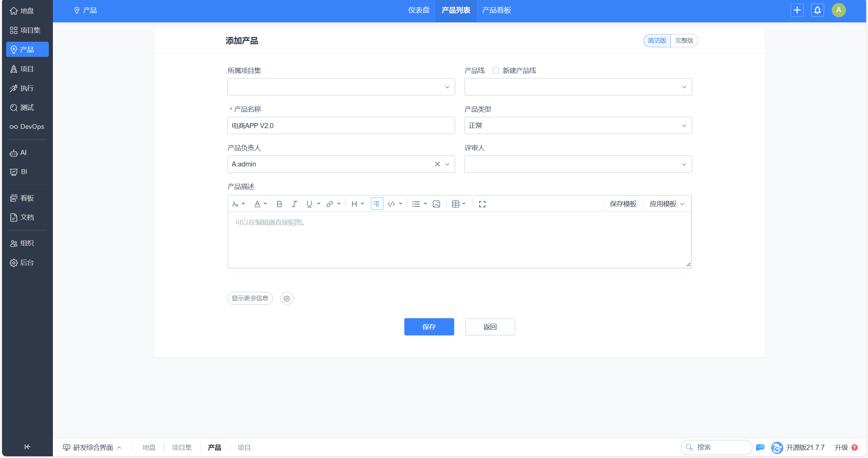Select the 简洁版 form mode

click(x=657, y=41)
